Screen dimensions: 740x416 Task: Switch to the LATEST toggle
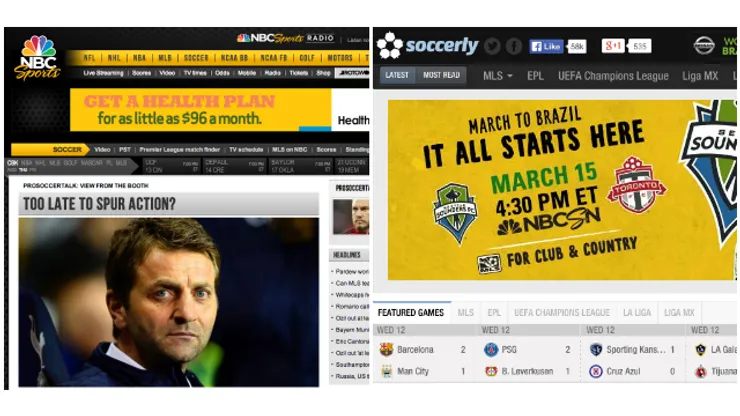397,75
